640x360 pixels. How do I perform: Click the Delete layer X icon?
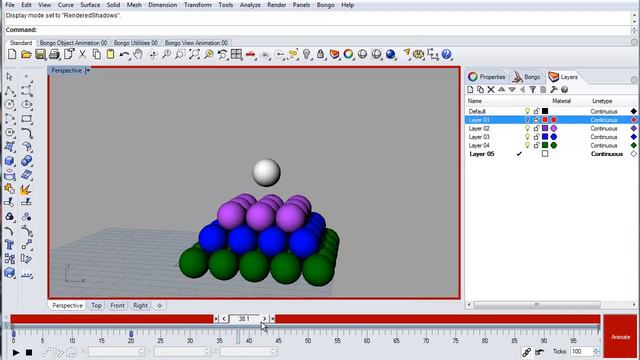491,89
